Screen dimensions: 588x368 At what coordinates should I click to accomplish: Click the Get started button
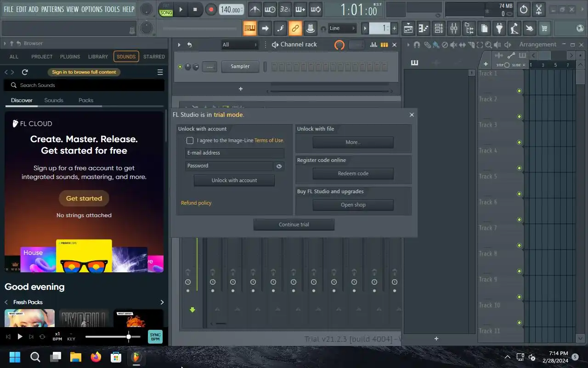pyautogui.click(x=84, y=198)
